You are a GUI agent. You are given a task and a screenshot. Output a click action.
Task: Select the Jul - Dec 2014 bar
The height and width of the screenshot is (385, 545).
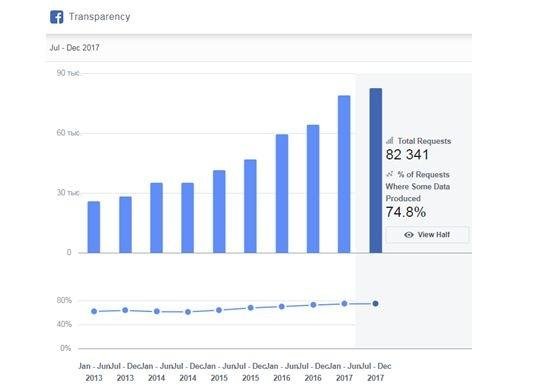point(188,218)
